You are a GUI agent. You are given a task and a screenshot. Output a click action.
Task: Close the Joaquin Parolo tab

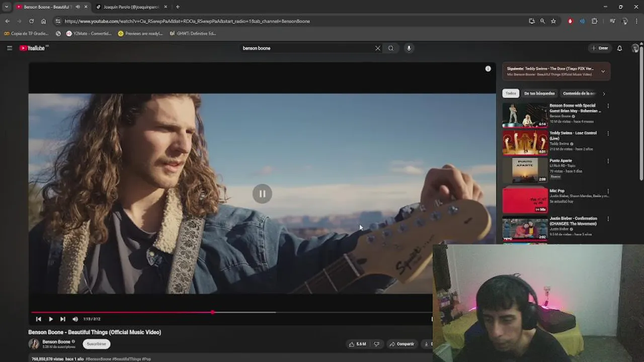(x=166, y=7)
